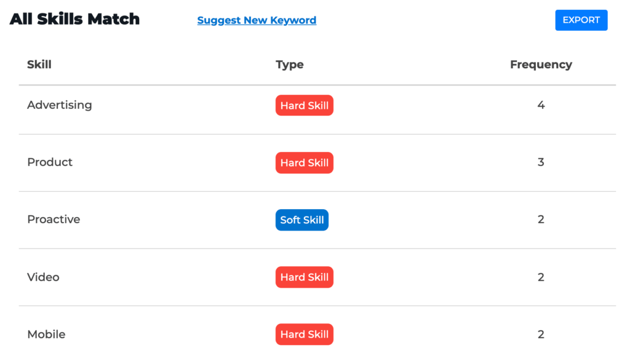The image size is (630, 364).
Task: Click the Hard Skill badge for Video
Action: (x=304, y=277)
